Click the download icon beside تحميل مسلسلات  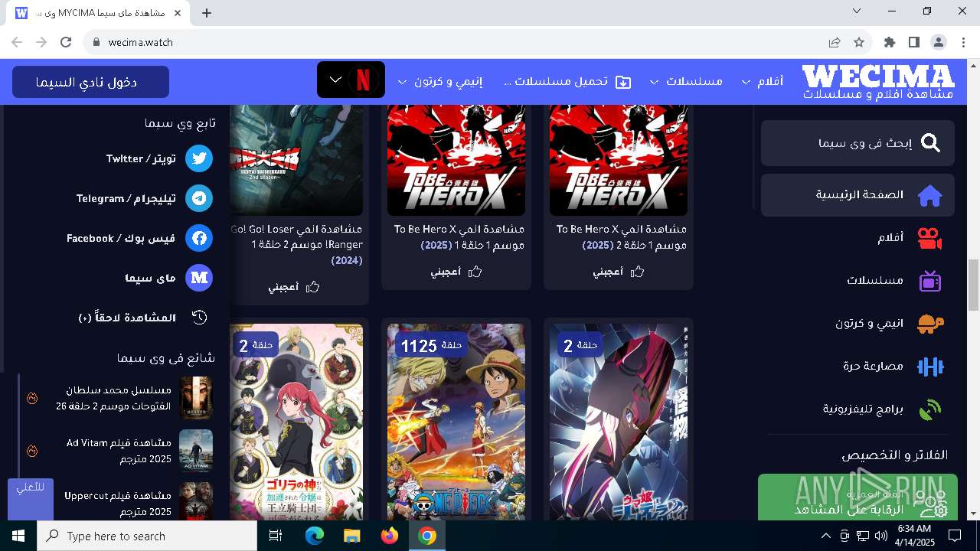click(623, 81)
